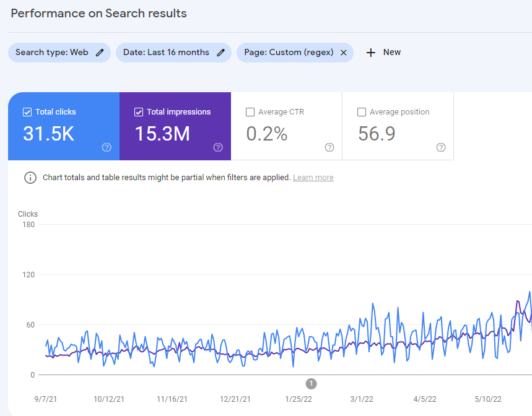Open help icon on Average CTR card
532x416 pixels.
click(329, 147)
